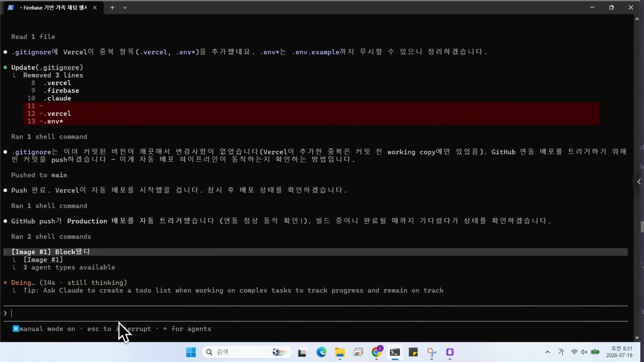Click the 'Doing… (14s · still thinking)' status
Screen dimensions: 644x362
point(69,282)
